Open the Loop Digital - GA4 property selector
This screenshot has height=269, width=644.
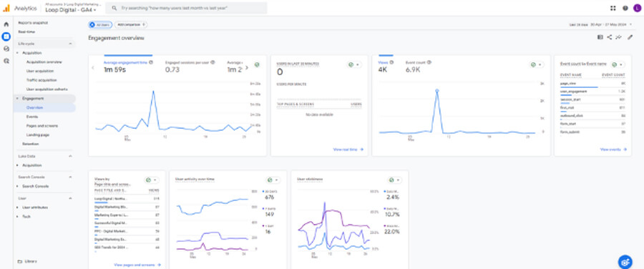tap(71, 10)
